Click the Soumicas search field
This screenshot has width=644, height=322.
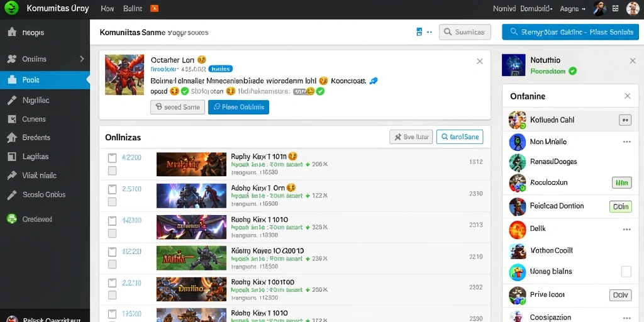pos(465,32)
